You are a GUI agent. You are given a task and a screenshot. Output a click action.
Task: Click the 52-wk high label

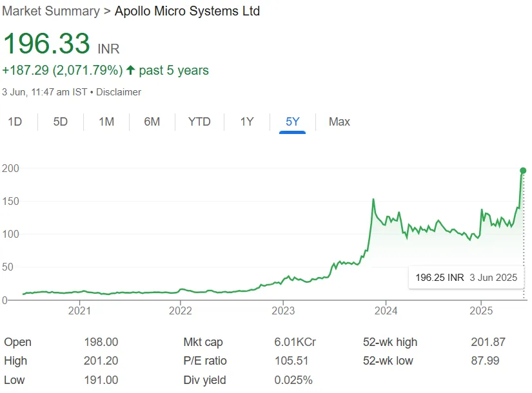coord(390,342)
